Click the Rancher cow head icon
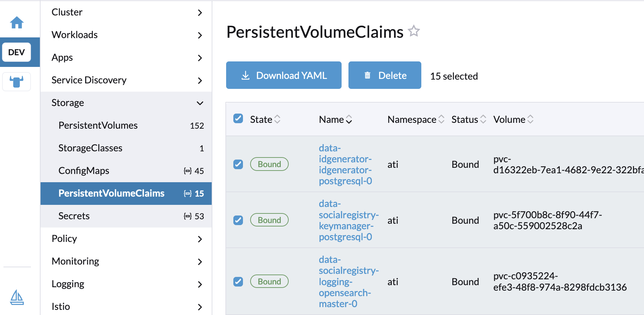The height and width of the screenshot is (315, 644). pyautogui.click(x=16, y=82)
